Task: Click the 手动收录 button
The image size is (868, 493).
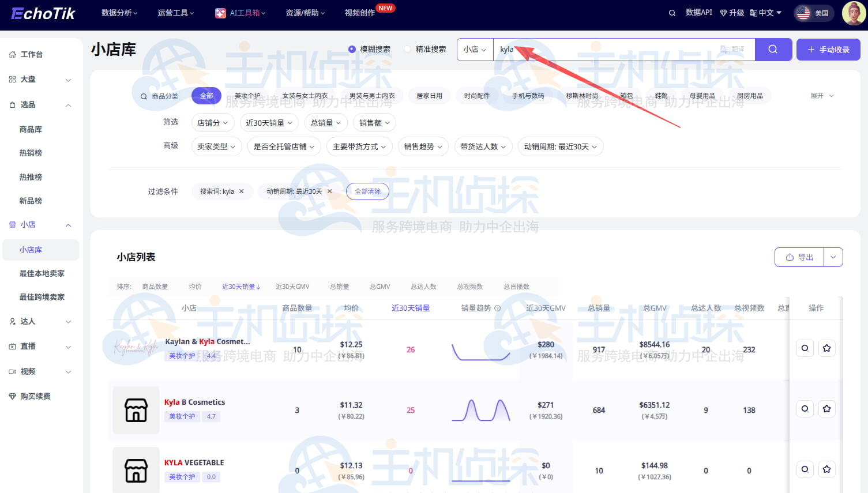Action: pyautogui.click(x=828, y=49)
